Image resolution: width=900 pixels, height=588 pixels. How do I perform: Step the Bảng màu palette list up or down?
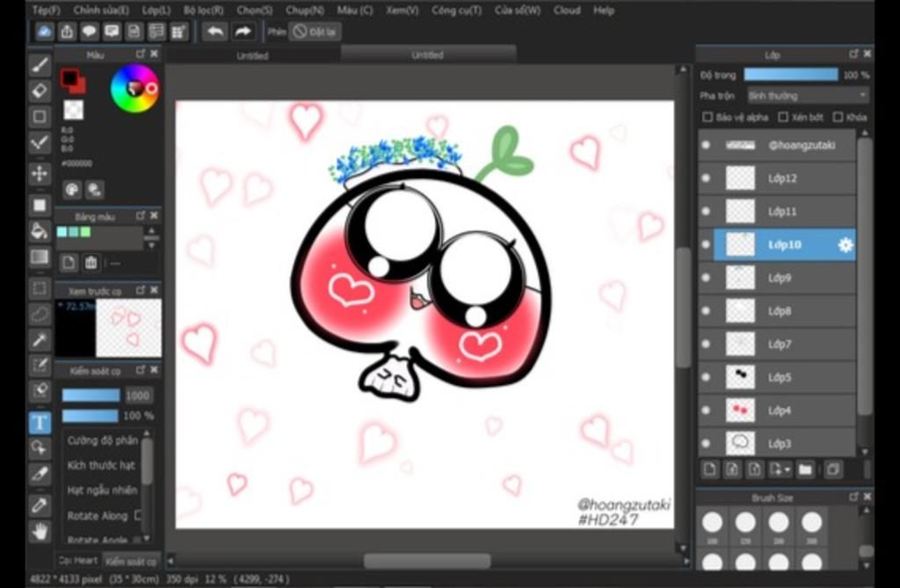tap(151, 237)
